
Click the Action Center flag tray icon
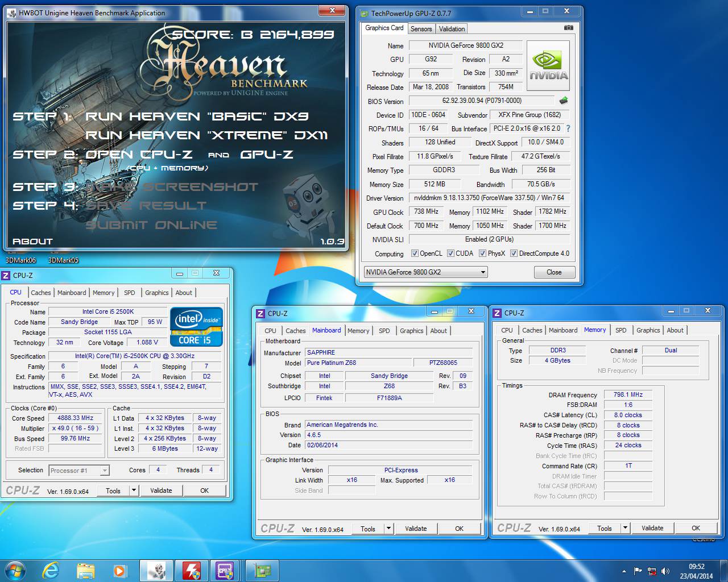638,571
